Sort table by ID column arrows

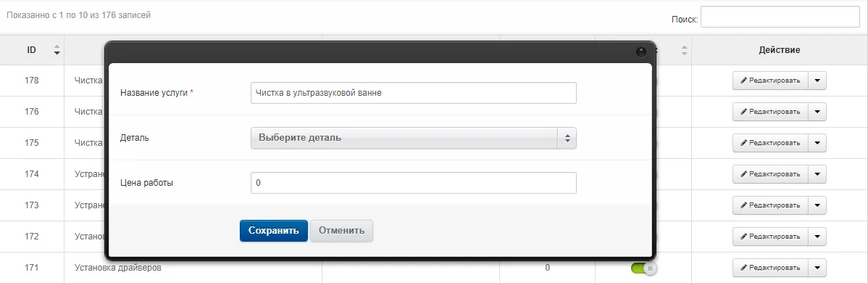[57, 50]
